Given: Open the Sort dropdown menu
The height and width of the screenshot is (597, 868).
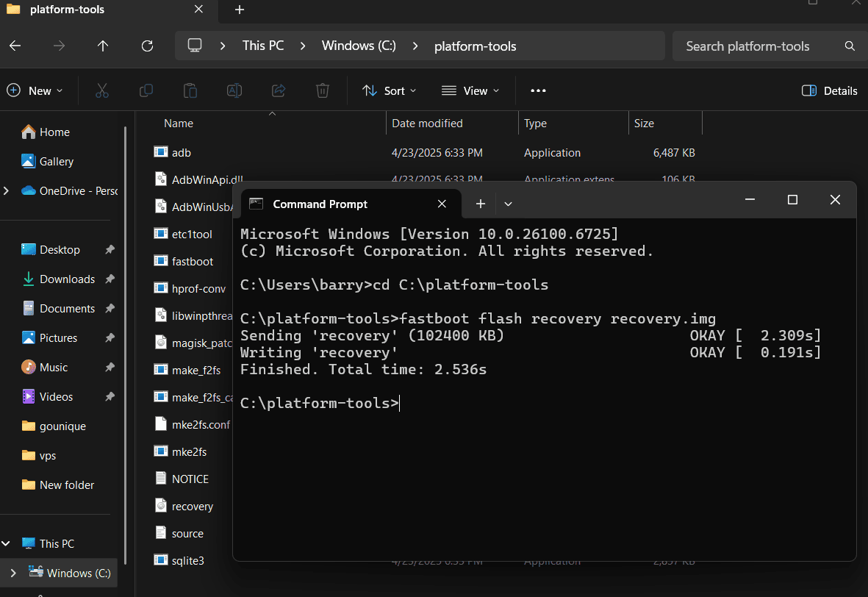Looking at the screenshot, I should 389,91.
